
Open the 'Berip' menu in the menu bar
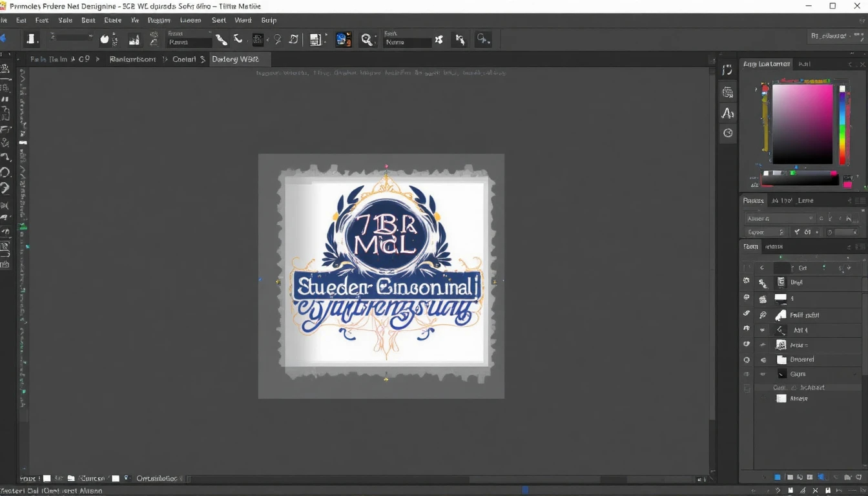tap(269, 21)
